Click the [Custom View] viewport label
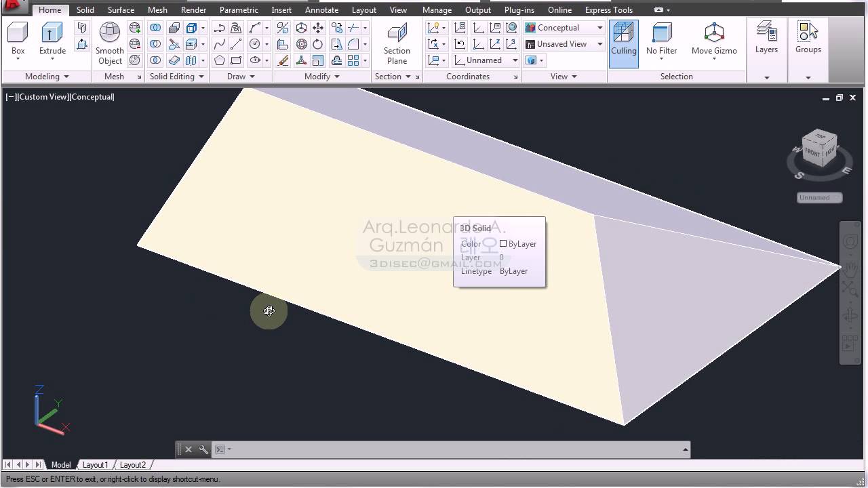The width and height of the screenshot is (868, 488). click(x=43, y=97)
